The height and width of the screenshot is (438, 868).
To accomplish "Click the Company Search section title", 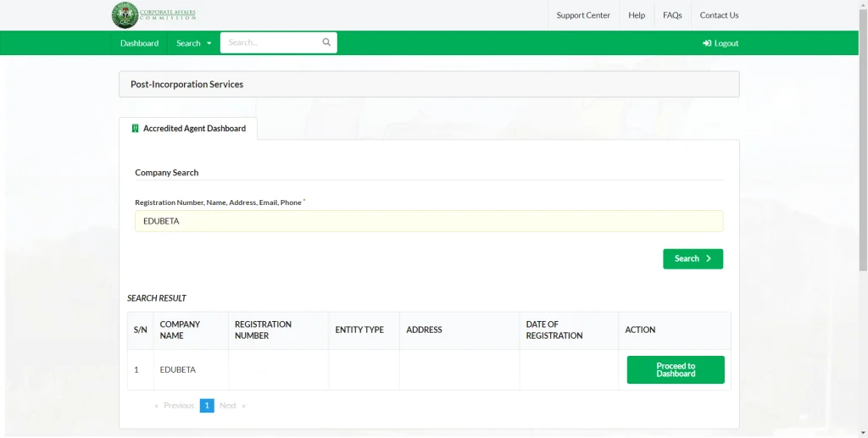I will coord(167,173).
